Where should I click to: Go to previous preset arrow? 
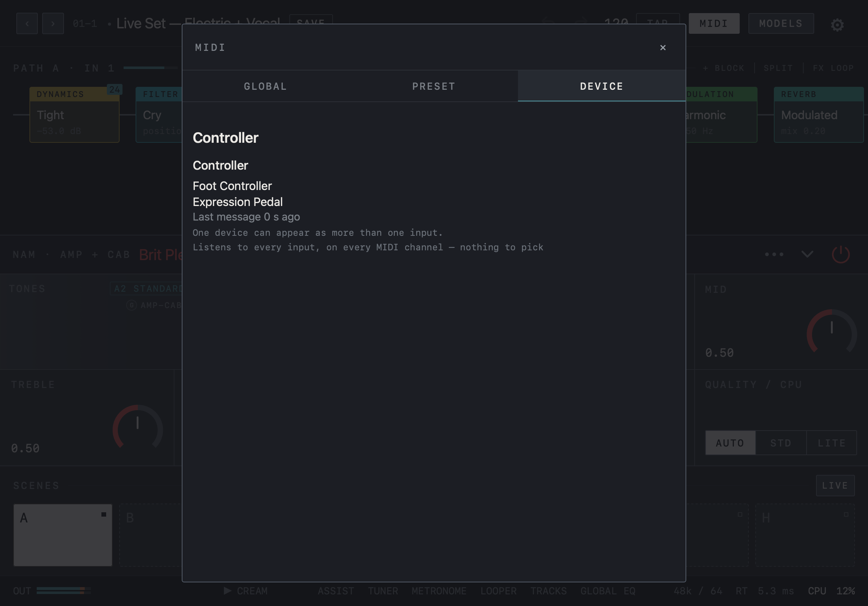[27, 23]
